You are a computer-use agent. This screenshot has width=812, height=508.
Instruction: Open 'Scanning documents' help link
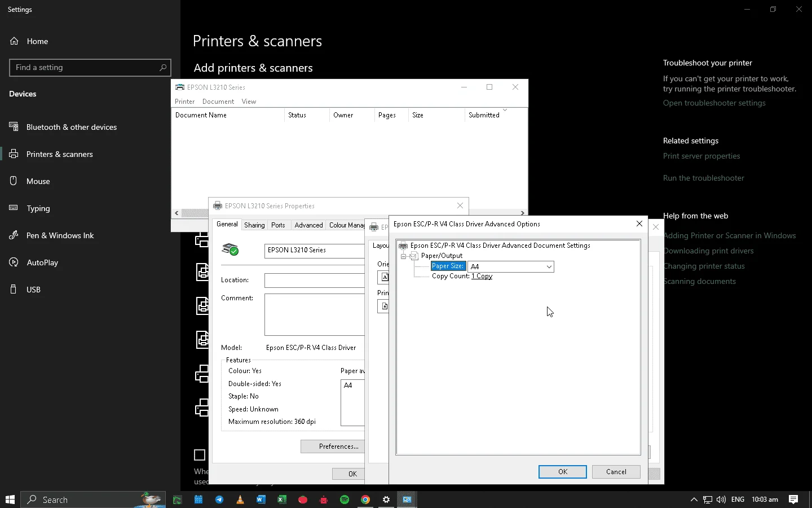pyautogui.click(x=700, y=282)
